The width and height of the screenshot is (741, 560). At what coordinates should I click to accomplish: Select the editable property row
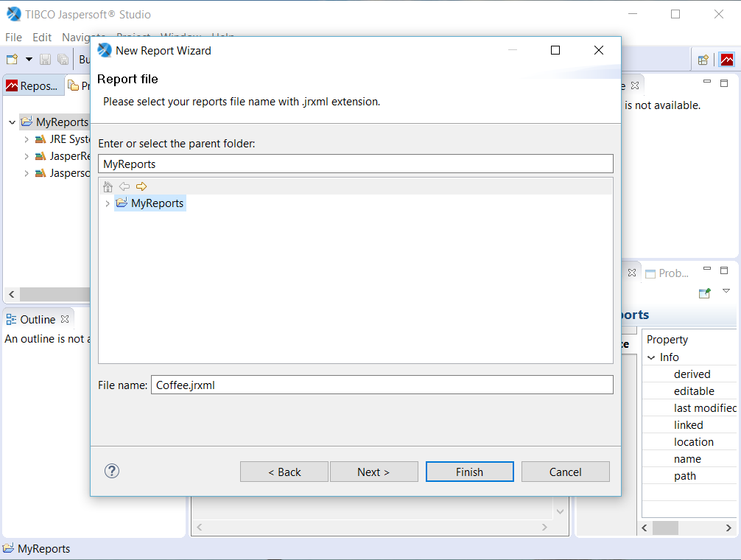[689, 391]
